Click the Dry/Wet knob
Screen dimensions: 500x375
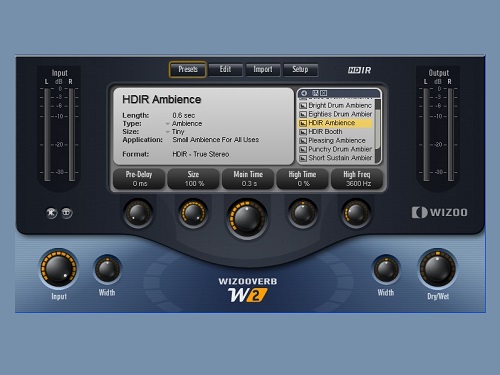click(x=438, y=269)
